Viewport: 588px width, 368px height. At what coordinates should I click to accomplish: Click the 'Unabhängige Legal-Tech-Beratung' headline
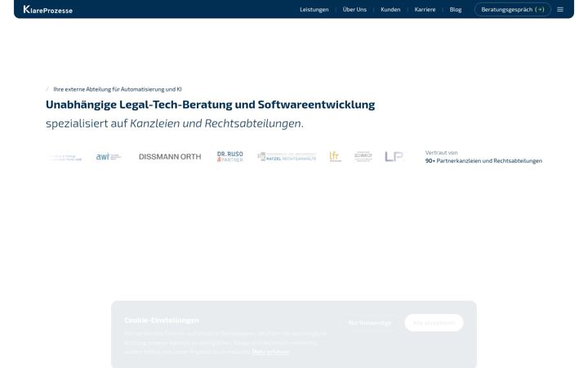(x=211, y=105)
